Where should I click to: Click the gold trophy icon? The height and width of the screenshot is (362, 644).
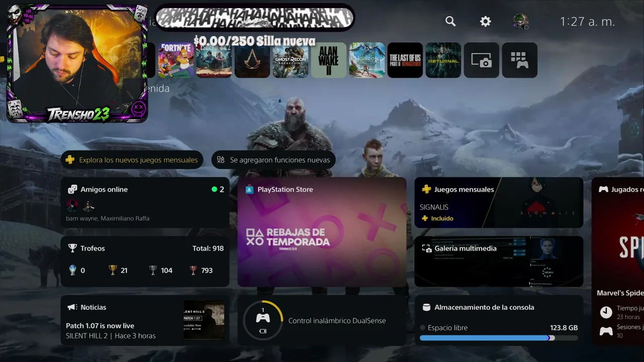(113, 270)
